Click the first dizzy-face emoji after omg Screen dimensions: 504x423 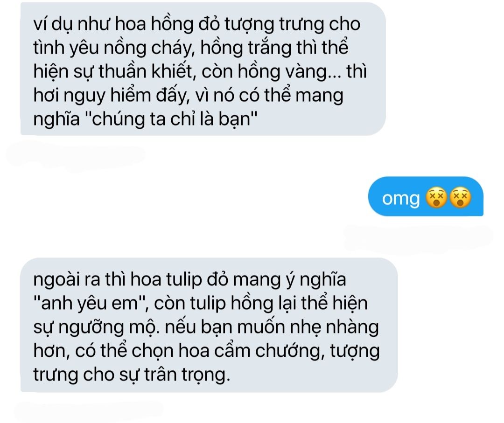point(436,198)
